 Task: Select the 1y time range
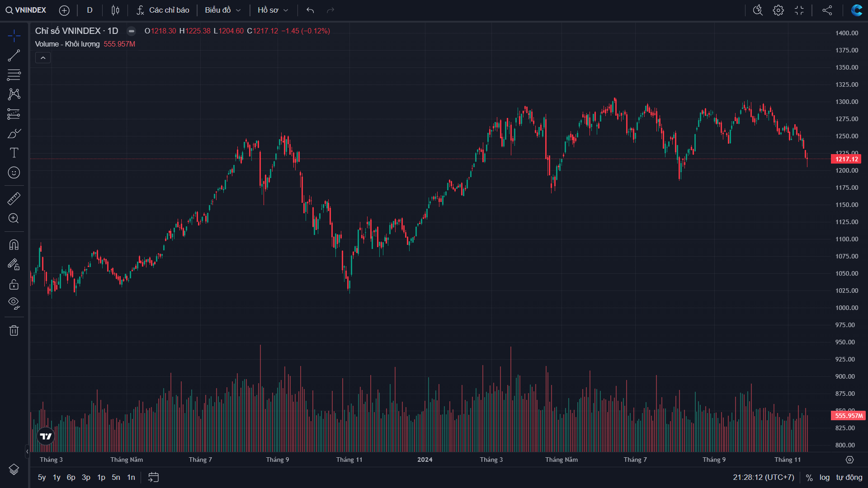57,478
